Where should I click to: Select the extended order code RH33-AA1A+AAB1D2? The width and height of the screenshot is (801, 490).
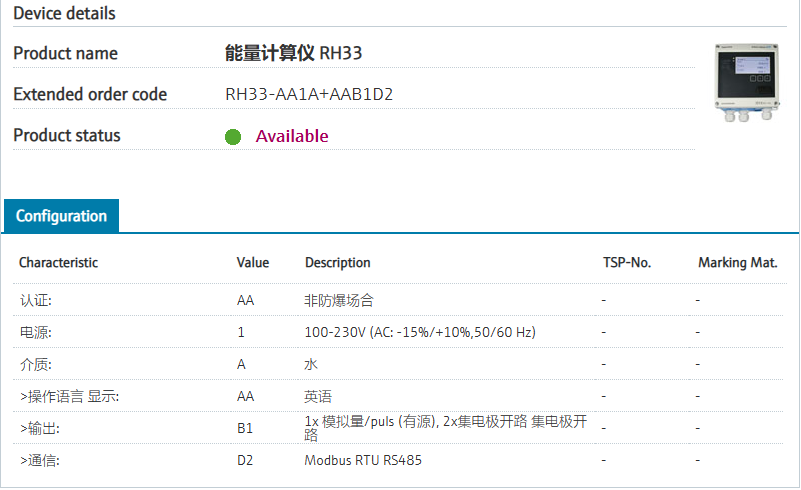tap(309, 95)
